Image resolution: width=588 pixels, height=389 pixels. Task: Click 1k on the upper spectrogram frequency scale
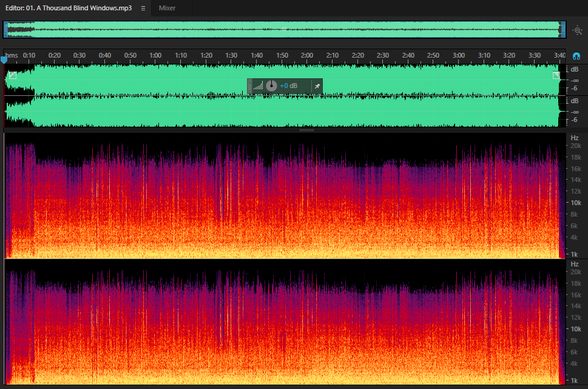[574, 254]
